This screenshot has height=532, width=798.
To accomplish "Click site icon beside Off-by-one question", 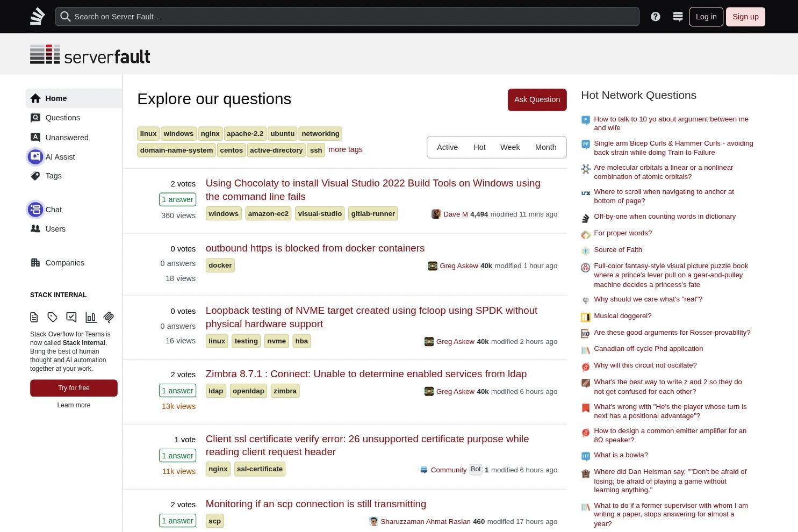I will coord(586,218).
